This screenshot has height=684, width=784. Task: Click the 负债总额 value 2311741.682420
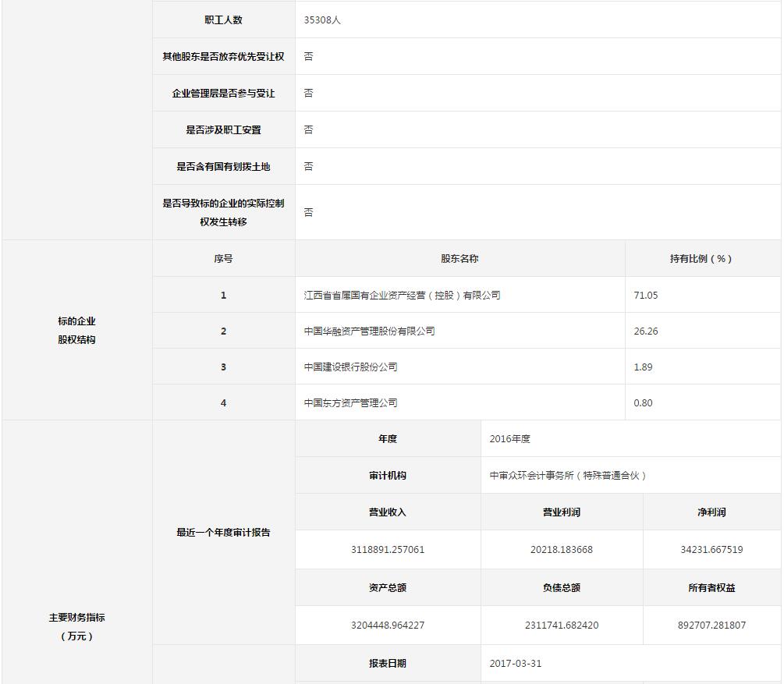[x=562, y=626]
